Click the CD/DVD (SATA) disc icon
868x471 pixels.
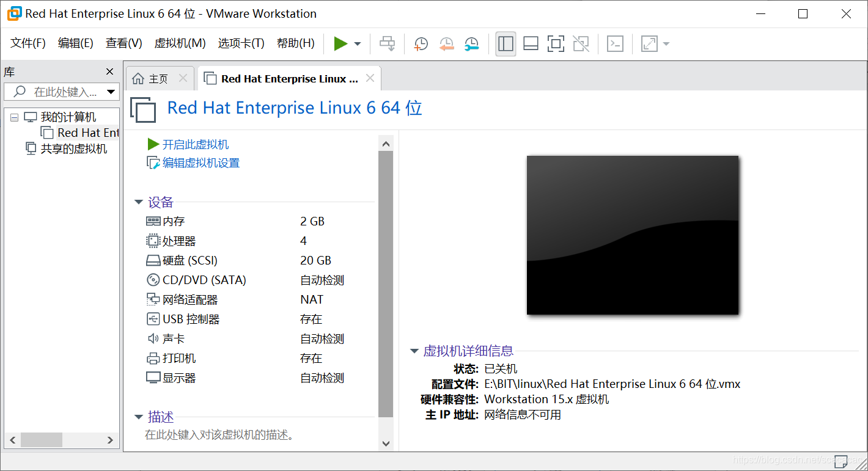point(153,280)
